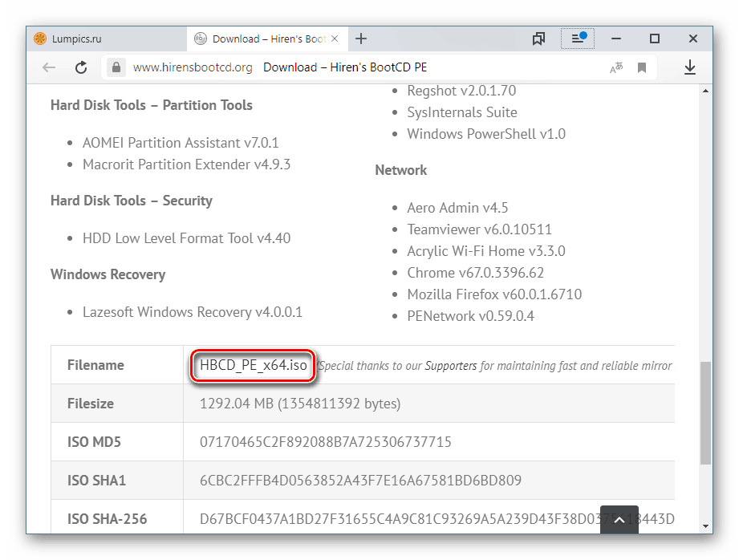The width and height of the screenshot is (739, 560).
Task: Click the ISO MD5 hash value
Action: 326,442
